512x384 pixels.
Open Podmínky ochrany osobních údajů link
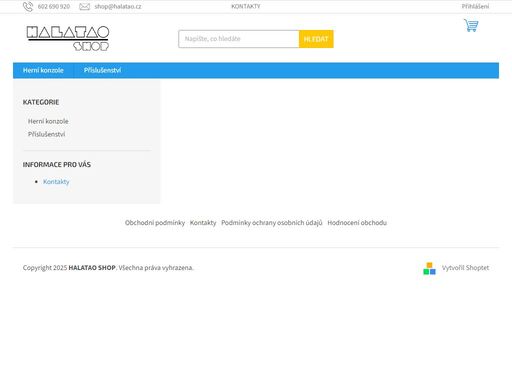272,223
